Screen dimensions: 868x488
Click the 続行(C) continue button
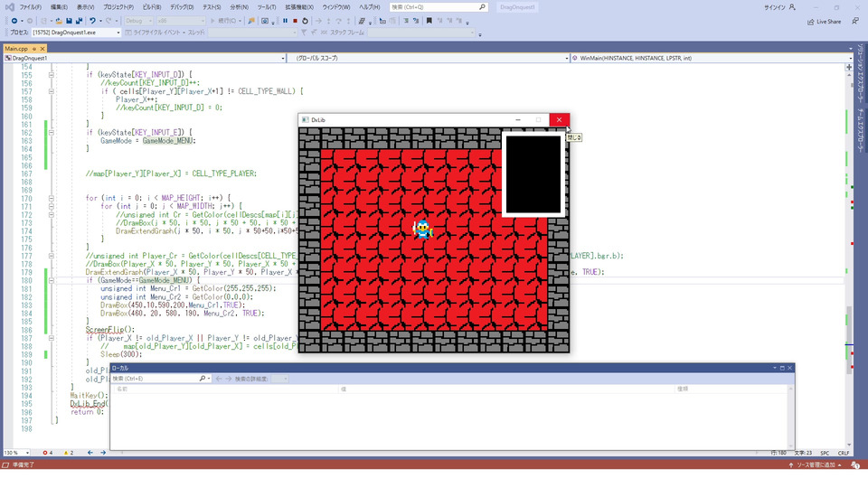226,21
